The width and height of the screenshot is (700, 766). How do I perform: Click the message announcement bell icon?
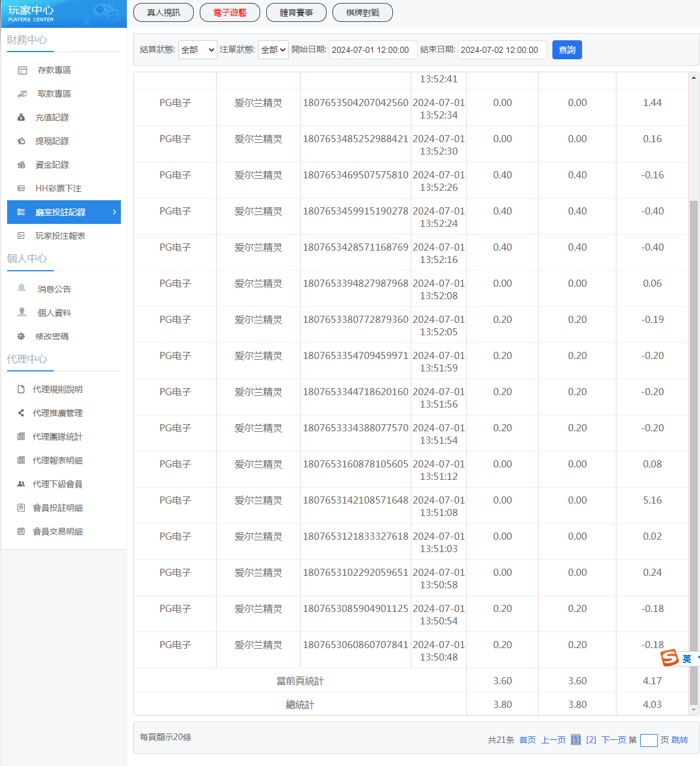tap(22, 289)
